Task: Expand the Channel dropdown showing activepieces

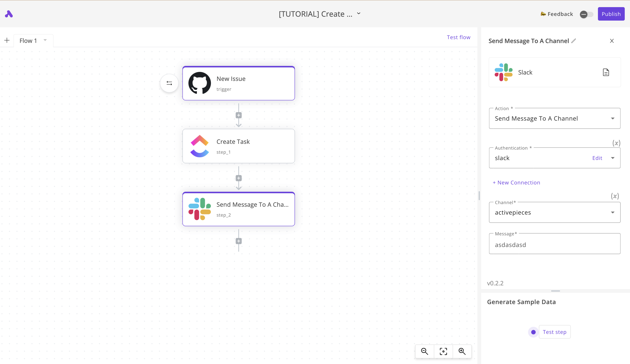Action: [554, 212]
